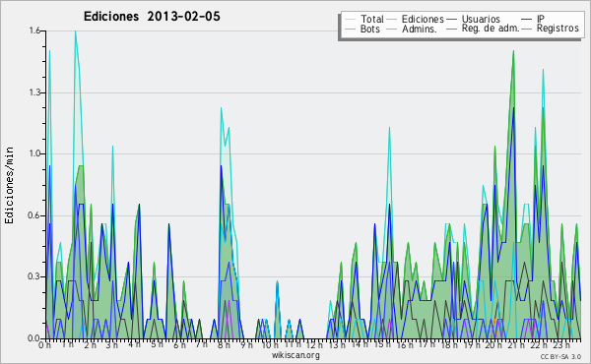This screenshot has height=364, width=591.
Task: Click the 'Admins.' legend label
Action: (x=420, y=29)
